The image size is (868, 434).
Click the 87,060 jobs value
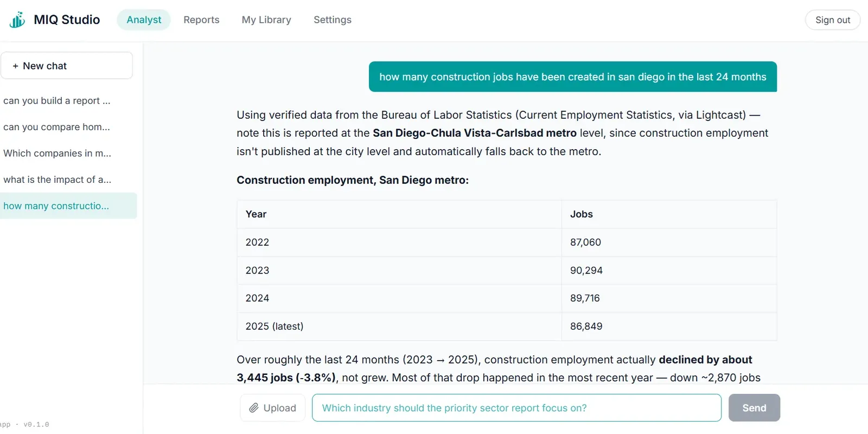click(x=586, y=242)
